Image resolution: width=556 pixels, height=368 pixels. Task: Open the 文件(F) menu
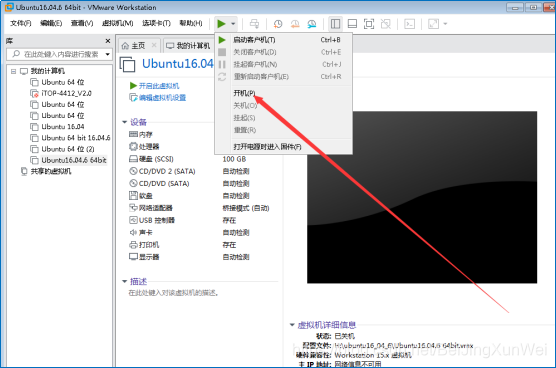[x=20, y=23]
